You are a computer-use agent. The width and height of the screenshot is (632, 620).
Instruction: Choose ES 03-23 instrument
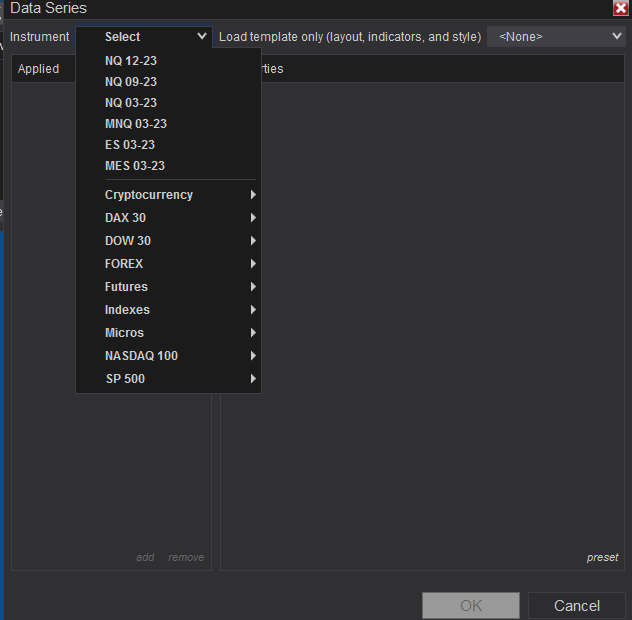tap(168, 145)
